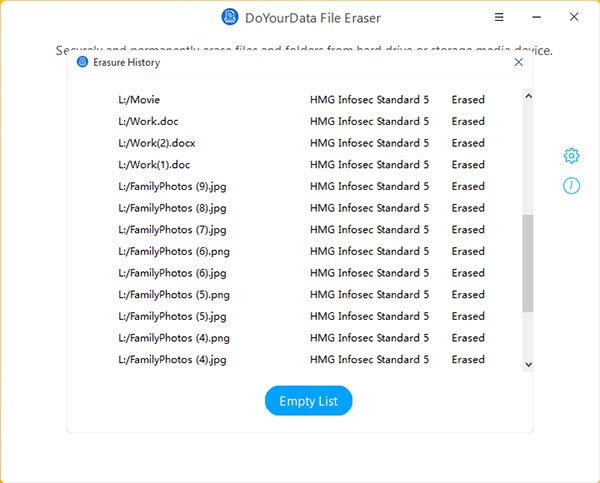Open erasure history clock icon
Viewport: 600px width, 483px height.
coord(571,186)
